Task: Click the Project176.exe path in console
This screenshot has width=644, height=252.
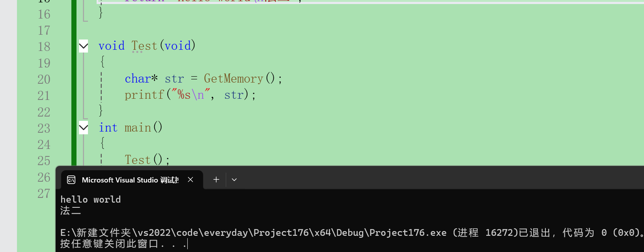Action: [254, 233]
